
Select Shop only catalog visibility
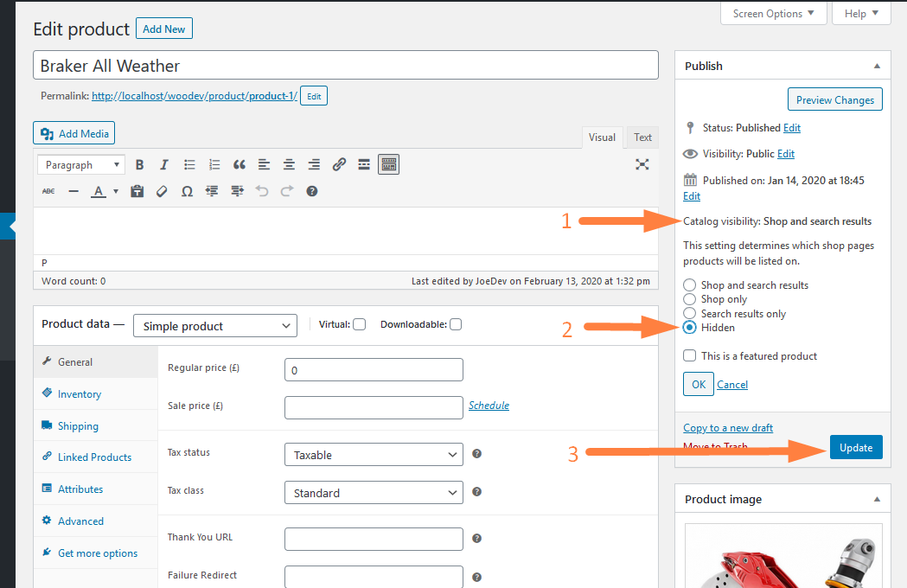pyautogui.click(x=689, y=299)
